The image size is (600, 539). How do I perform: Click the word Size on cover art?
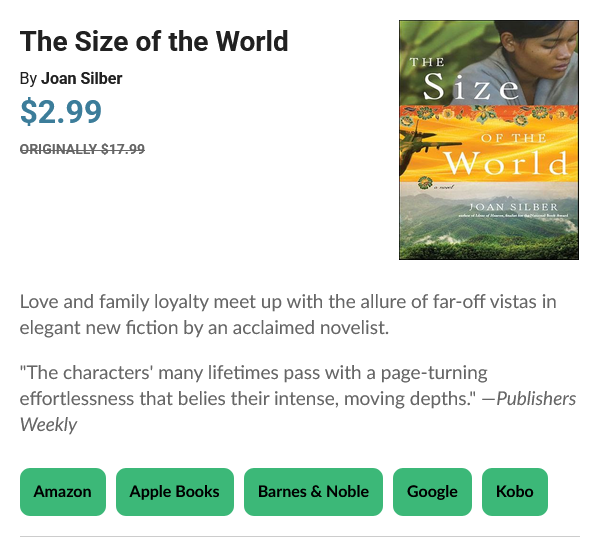click(471, 87)
